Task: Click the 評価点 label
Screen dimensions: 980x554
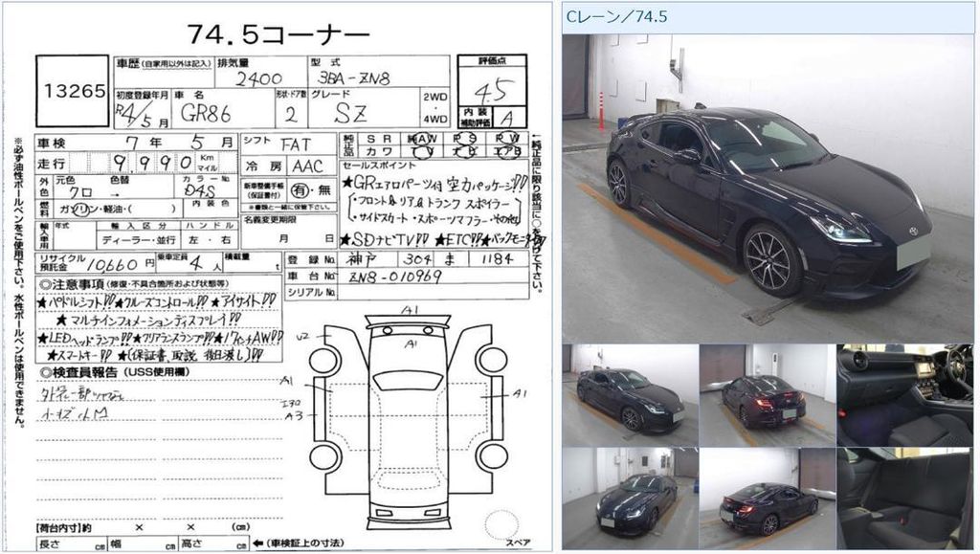Action: pos(493,61)
